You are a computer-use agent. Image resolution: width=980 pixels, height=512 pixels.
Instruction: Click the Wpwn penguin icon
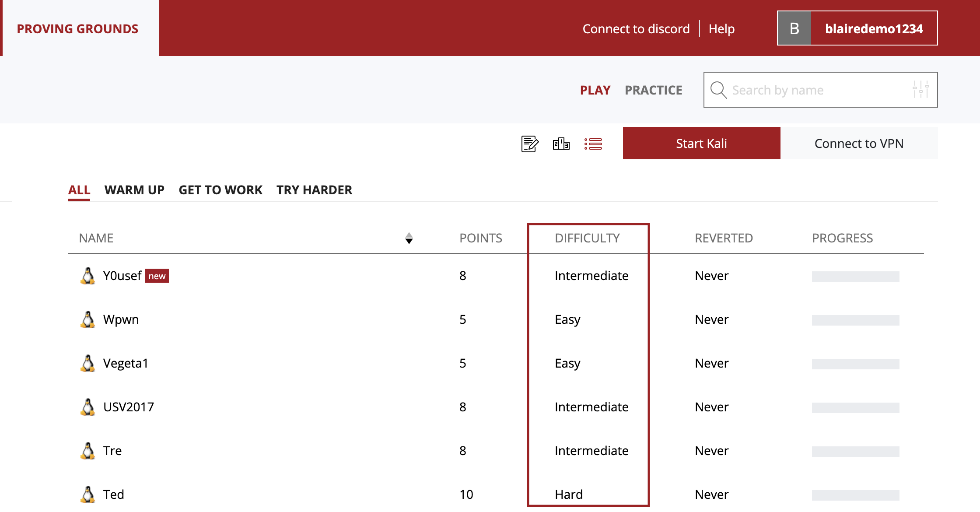tap(88, 319)
